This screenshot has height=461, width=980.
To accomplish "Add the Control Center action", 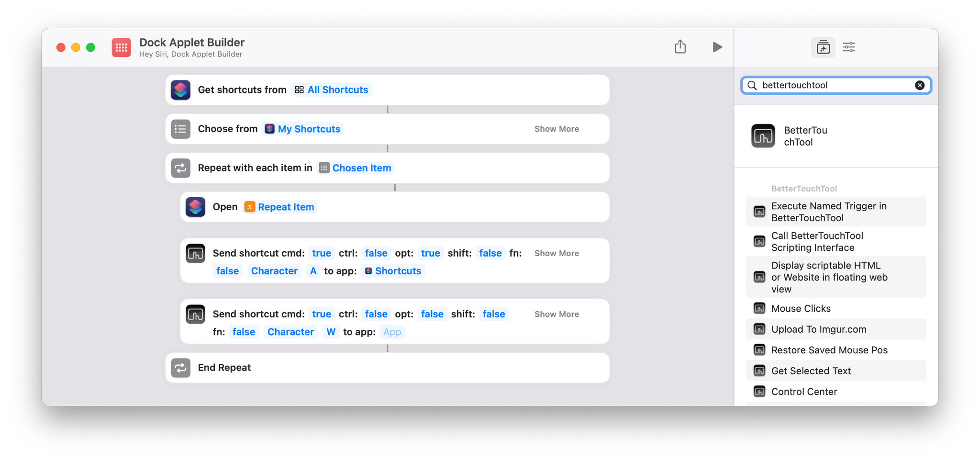I will [x=836, y=392].
